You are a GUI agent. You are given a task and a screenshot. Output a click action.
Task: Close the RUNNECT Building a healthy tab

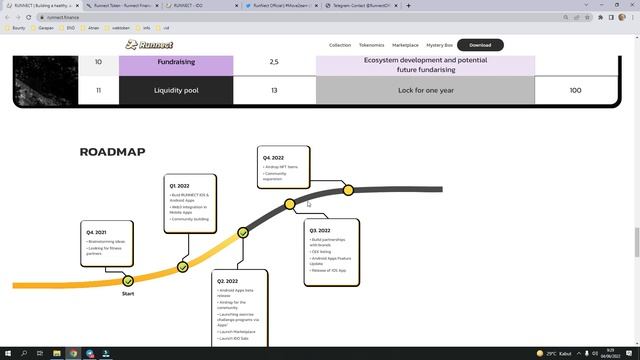tap(77, 6)
